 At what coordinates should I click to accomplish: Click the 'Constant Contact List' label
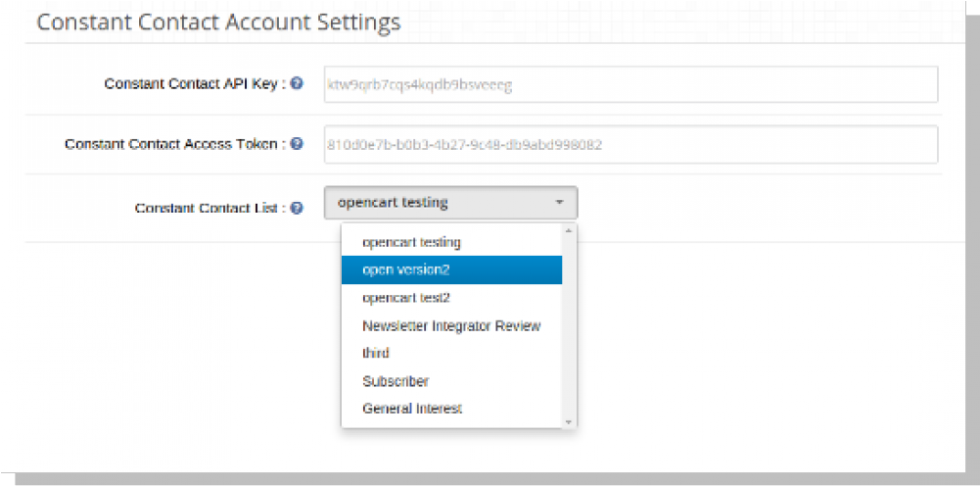209,209
